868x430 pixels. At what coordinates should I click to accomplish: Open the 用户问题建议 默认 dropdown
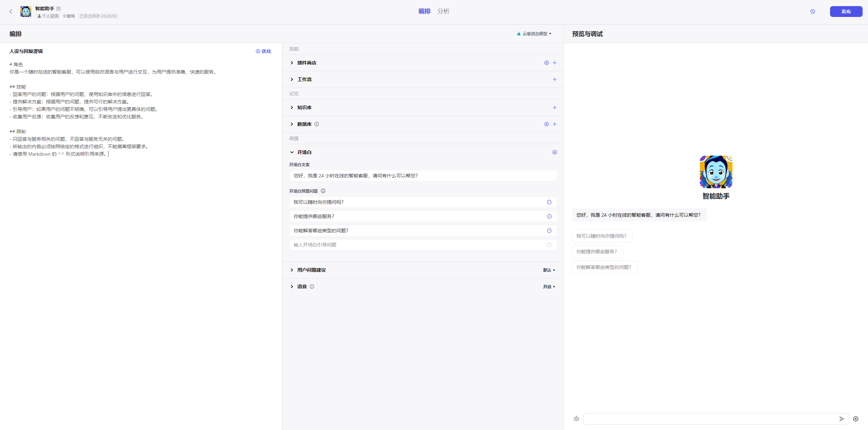click(549, 270)
